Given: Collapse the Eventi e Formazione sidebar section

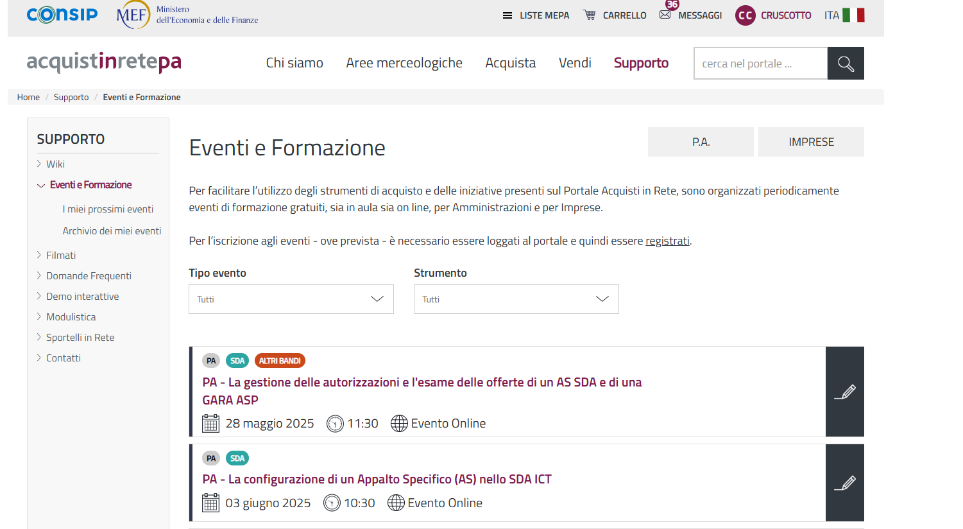Looking at the screenshot, I should [x=41, y=185].
